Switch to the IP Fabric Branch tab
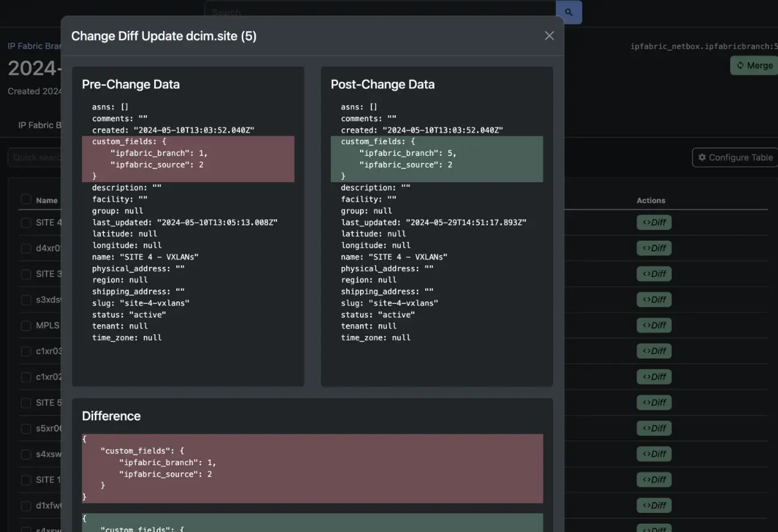The image size is (778, 532). (x=39, y=125)
